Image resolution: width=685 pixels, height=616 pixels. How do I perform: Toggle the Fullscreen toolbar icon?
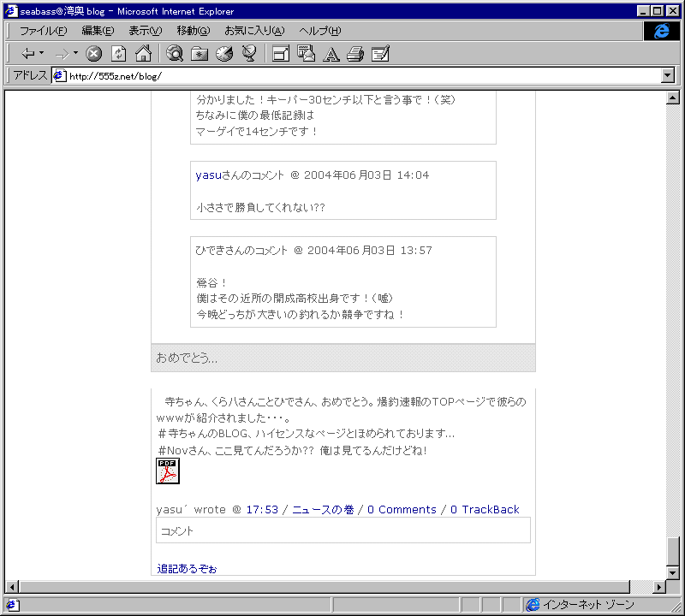(x=281, y=54)
